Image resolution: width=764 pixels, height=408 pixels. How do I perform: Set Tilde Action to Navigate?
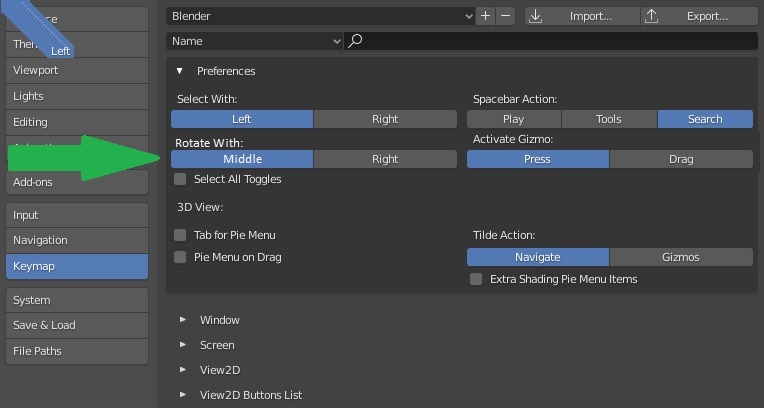click(537, 257)
